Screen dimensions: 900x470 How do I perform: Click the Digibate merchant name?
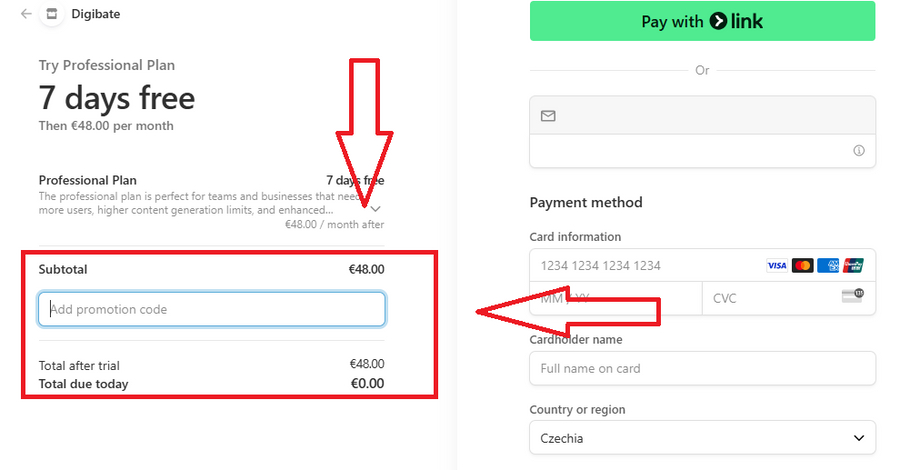(x=97, y=15)
